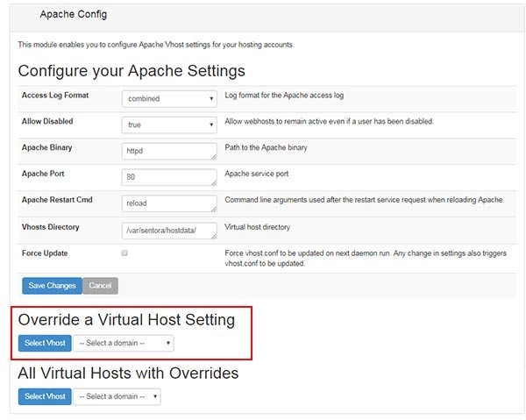Click the Apache Port input field
526x420 pixels.
pos(169,177)
